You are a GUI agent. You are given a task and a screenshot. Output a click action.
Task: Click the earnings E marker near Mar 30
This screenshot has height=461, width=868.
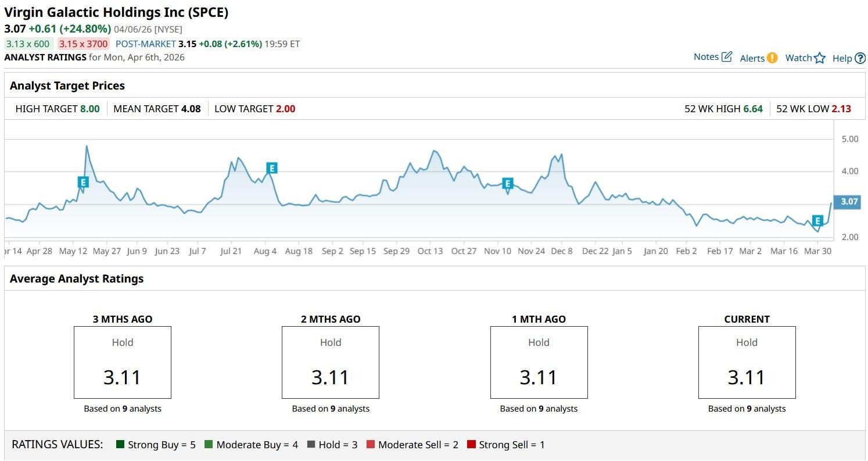coord(817,221)
